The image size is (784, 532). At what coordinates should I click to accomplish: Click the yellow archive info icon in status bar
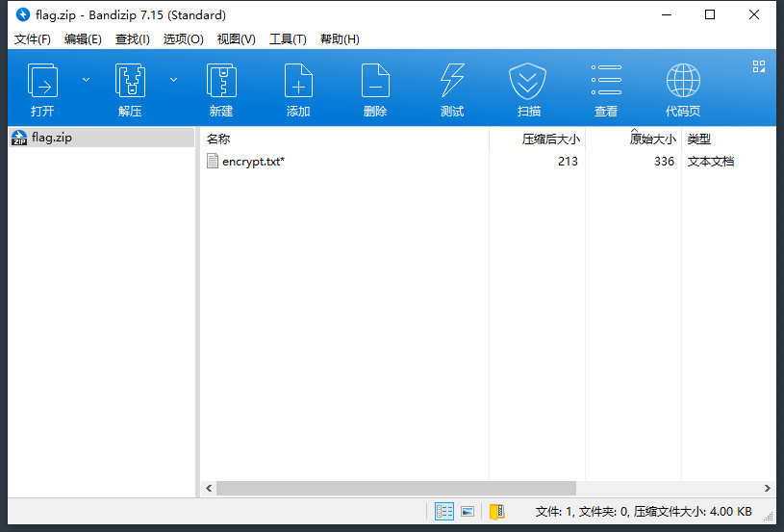pos(497,512)
